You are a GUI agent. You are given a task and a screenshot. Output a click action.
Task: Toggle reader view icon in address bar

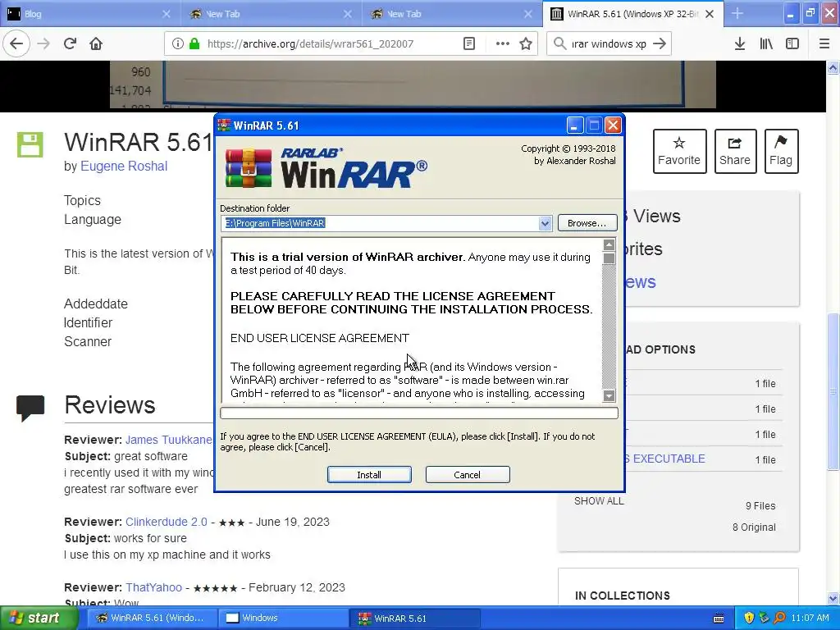469,43
